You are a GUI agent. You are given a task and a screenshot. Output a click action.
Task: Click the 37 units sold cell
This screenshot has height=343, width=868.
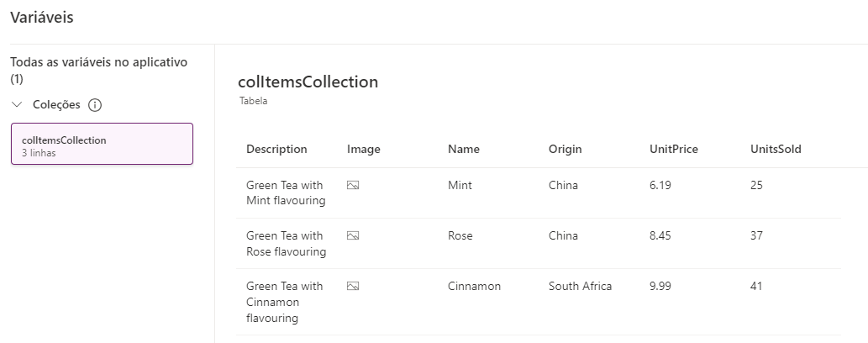(756, 236)
